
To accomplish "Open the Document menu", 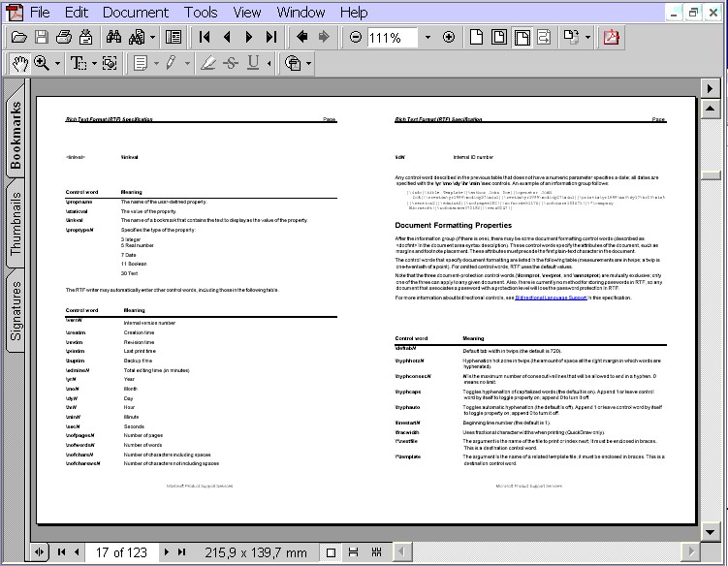I will tap(135, 13).
